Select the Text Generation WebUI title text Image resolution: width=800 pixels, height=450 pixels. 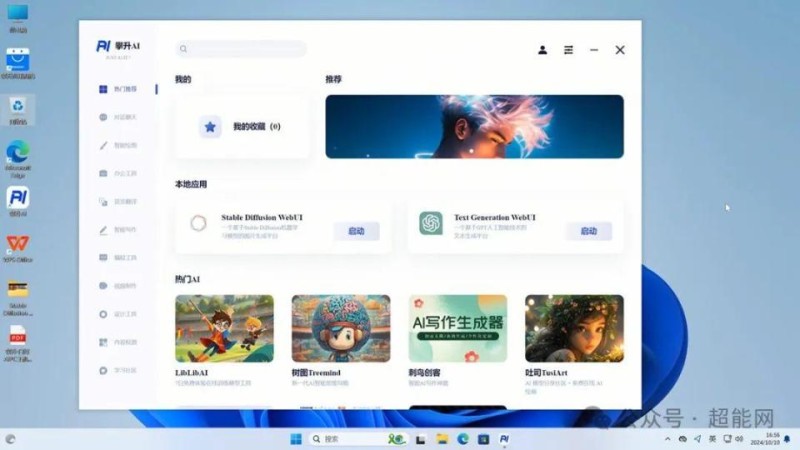coord(495,217)
